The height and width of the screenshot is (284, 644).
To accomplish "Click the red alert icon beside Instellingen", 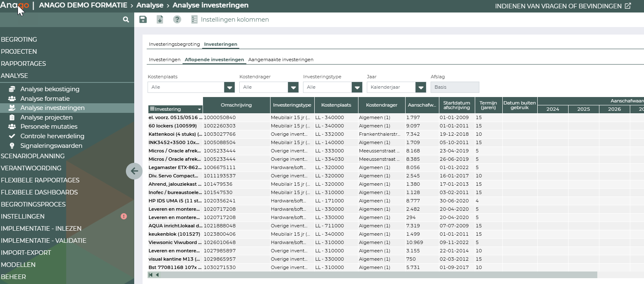I will click(x=124, y=217).
